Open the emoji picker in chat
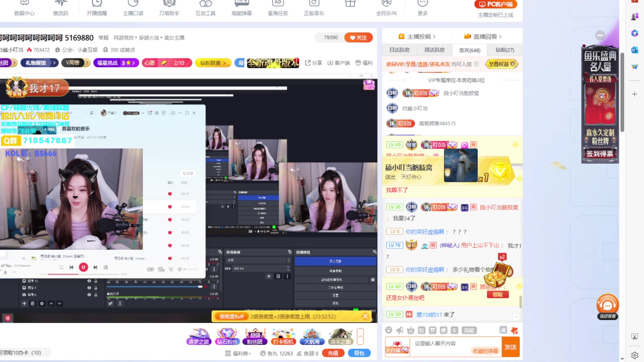The image size is (644, 362). 389,330
